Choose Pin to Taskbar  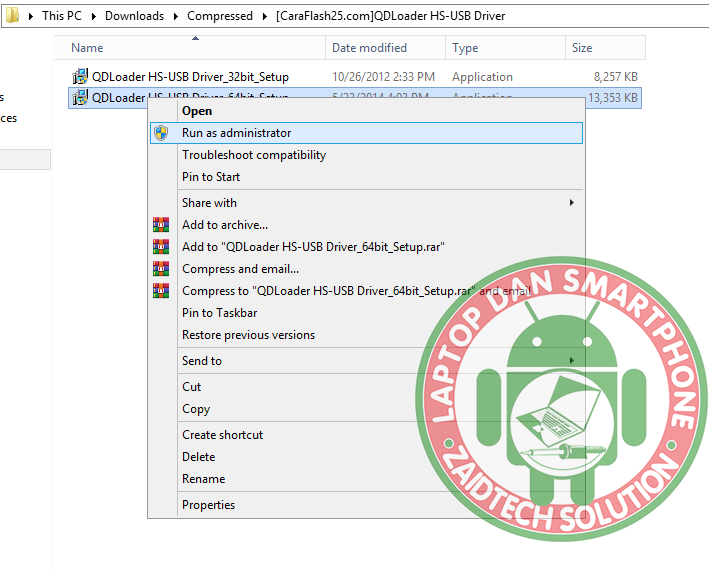coord(366,313)
